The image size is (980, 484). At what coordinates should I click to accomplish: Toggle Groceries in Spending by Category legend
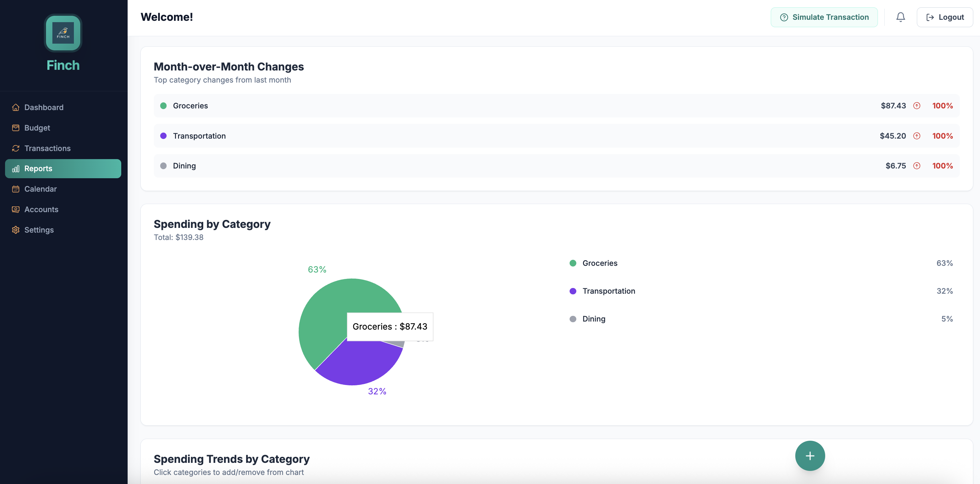600,263
